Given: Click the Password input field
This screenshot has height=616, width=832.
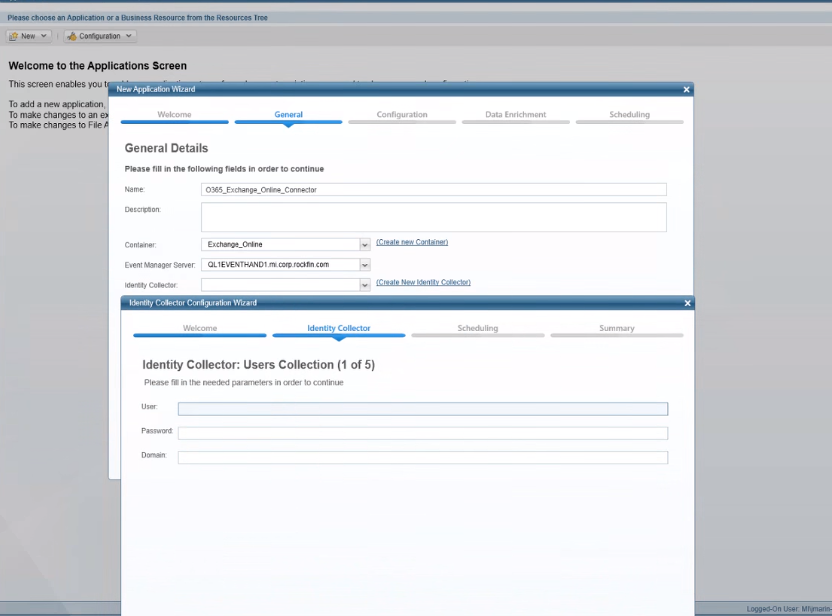Looking at the screenshot, I should point(423,433).
